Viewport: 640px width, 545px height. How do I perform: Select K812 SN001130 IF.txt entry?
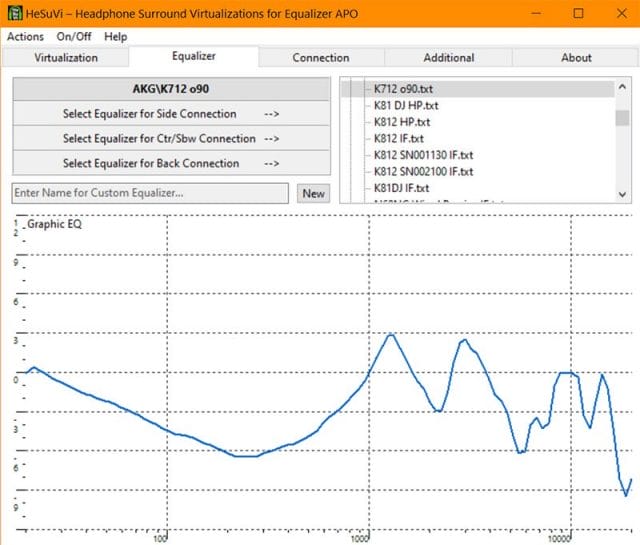pos(423,155)
